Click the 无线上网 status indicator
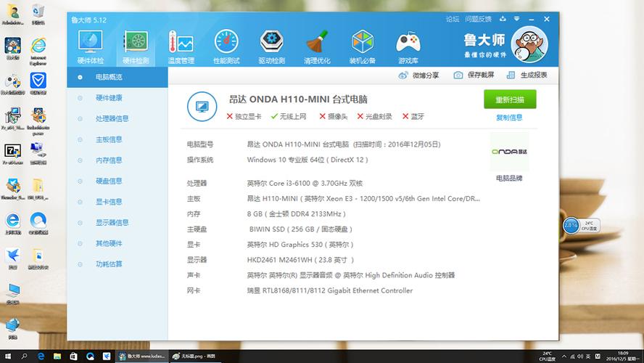This screenshot has width=644, height=363. (x=289, y=116)
